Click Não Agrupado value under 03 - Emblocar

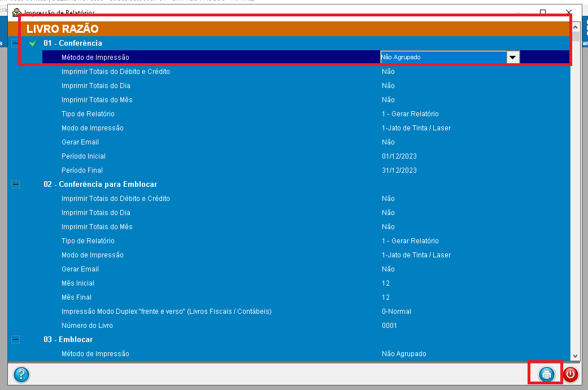(404, 354)
